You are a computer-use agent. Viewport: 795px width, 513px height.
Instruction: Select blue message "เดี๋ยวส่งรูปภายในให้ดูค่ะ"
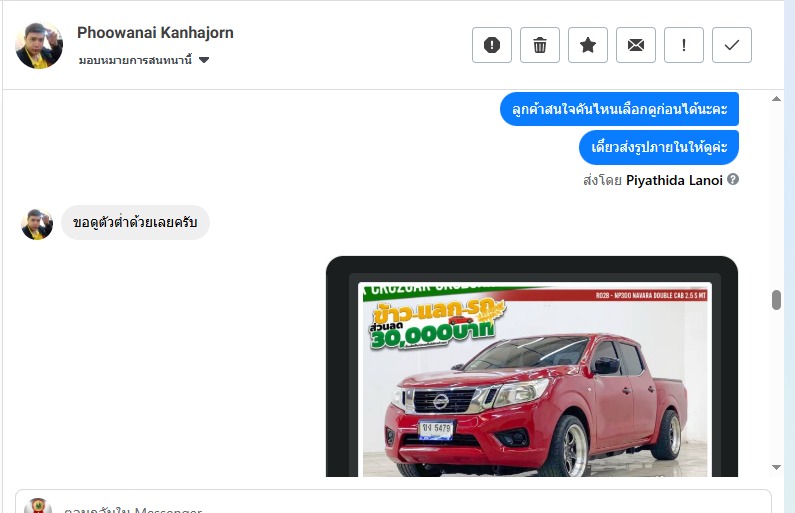(659, 148)
